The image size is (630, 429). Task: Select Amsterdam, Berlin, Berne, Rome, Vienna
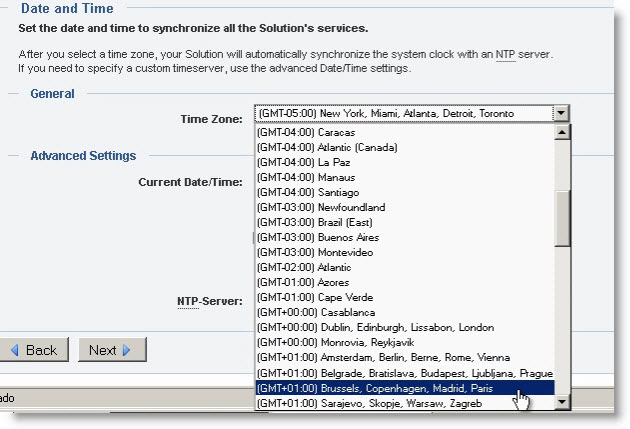tap(383, 358)
